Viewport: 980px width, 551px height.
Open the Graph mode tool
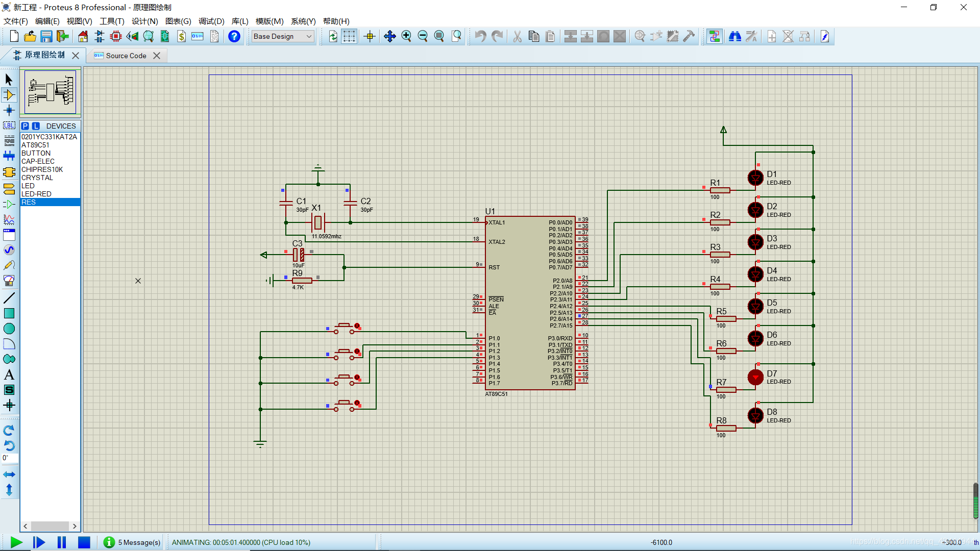click(9, 219)
